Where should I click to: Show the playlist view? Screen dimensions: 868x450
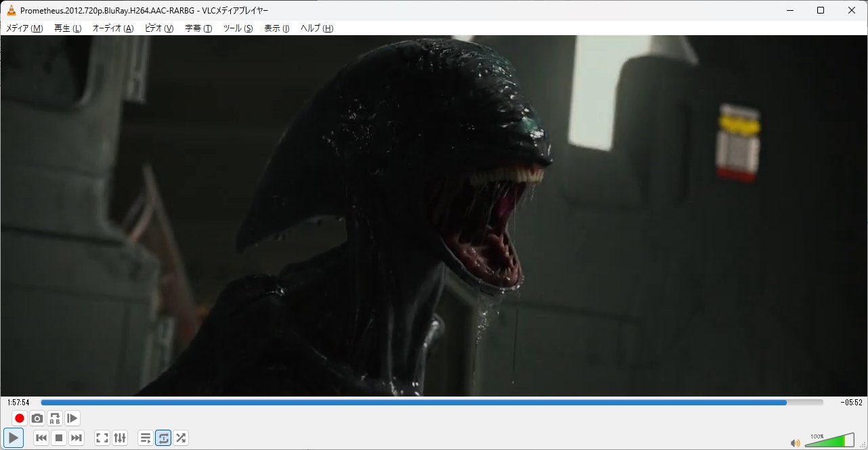[x=146, y=438]
